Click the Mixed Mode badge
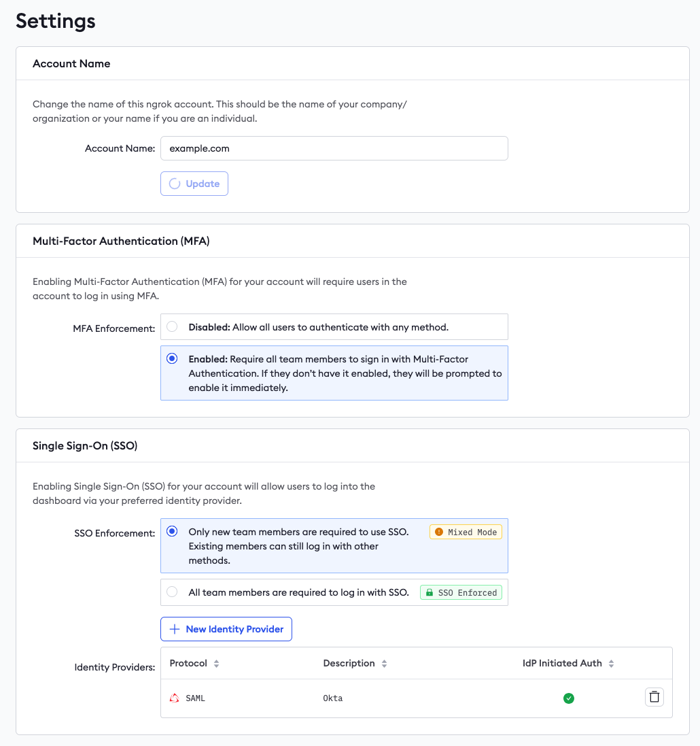The width and height of the screenshot is (700, 746). (x=466, y=532)
